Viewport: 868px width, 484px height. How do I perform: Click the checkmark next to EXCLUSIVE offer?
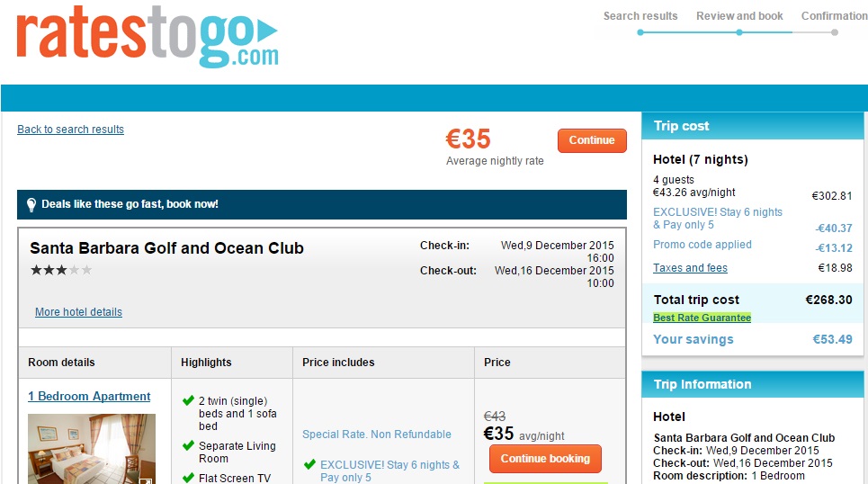click(310, 465)
